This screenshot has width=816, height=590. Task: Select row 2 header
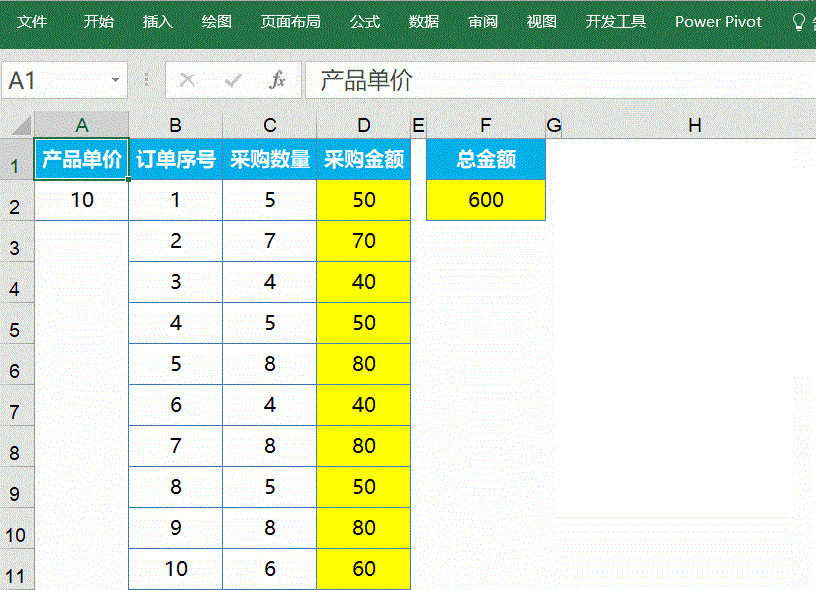click(x=17, y=200)
